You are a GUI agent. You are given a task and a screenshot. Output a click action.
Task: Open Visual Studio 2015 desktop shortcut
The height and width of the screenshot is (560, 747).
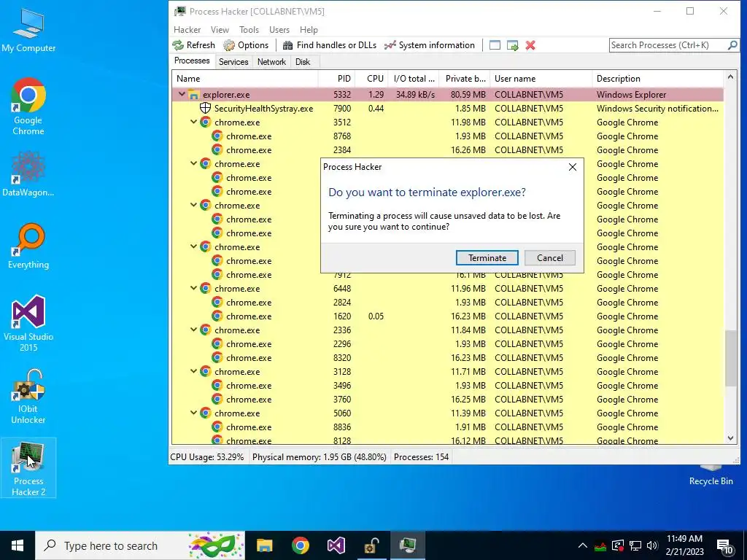click(28, 323)
